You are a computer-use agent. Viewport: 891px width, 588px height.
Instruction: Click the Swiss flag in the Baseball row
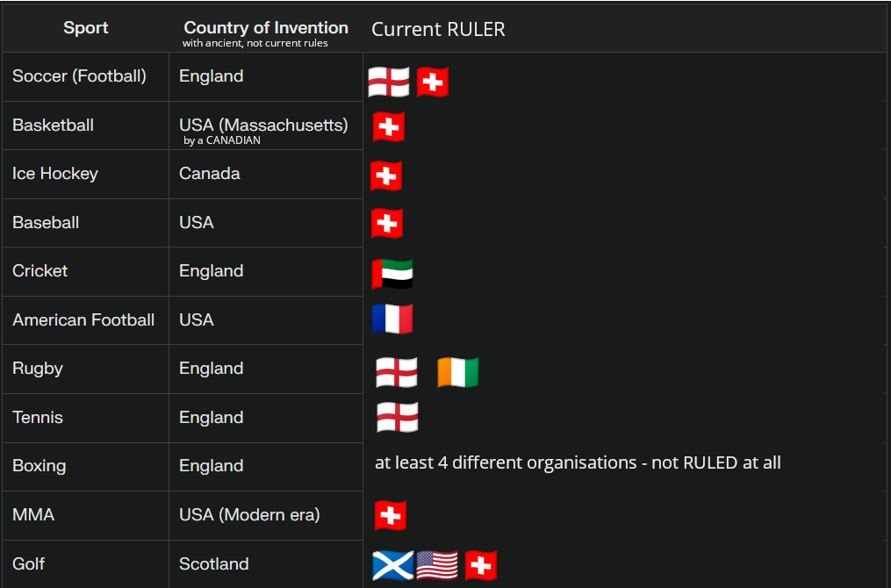(x=387, y=223)
